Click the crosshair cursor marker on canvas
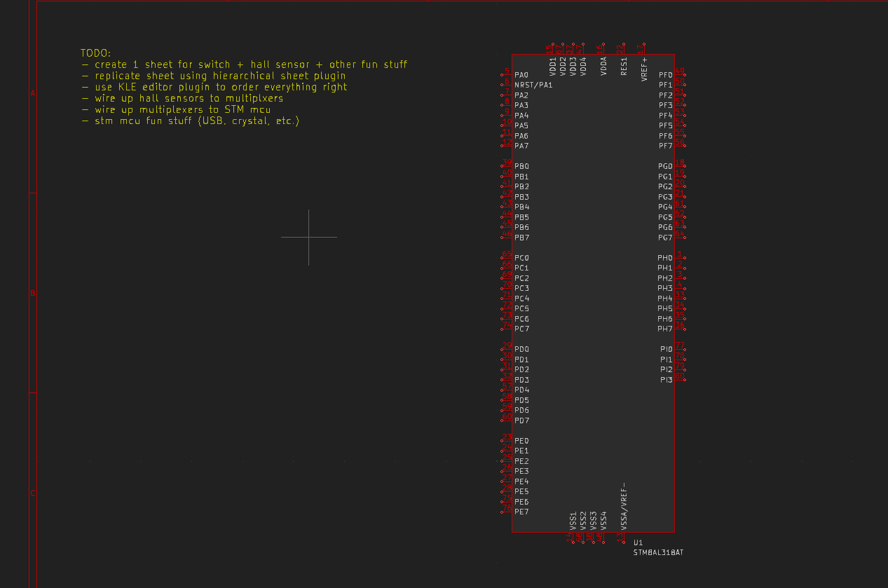The width and height of the screenshot is (888, 588). pos(309,237)
